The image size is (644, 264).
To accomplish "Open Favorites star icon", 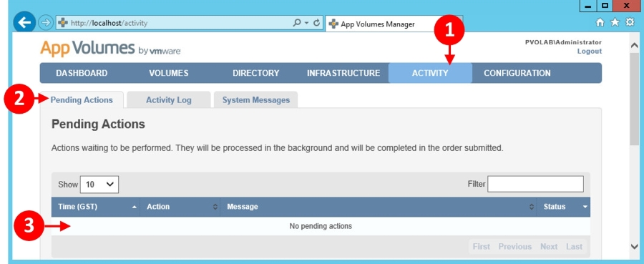I will click(615, 22).
